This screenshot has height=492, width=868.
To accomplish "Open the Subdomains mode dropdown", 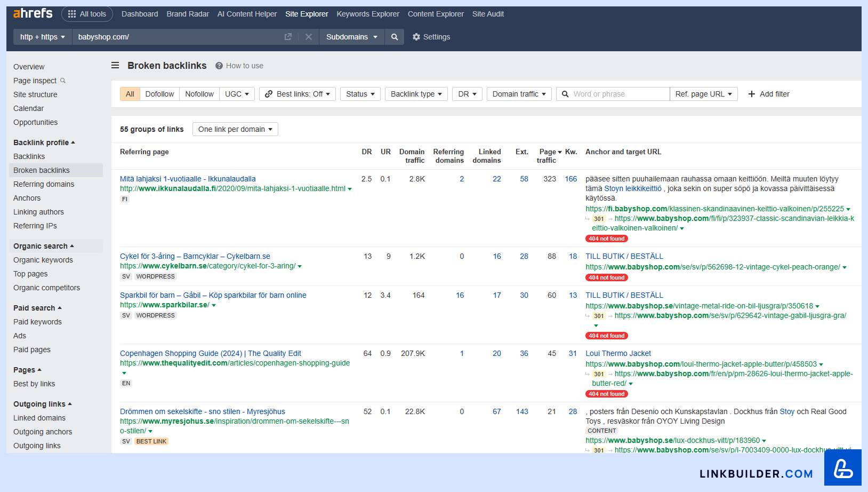I will [352, 37].
